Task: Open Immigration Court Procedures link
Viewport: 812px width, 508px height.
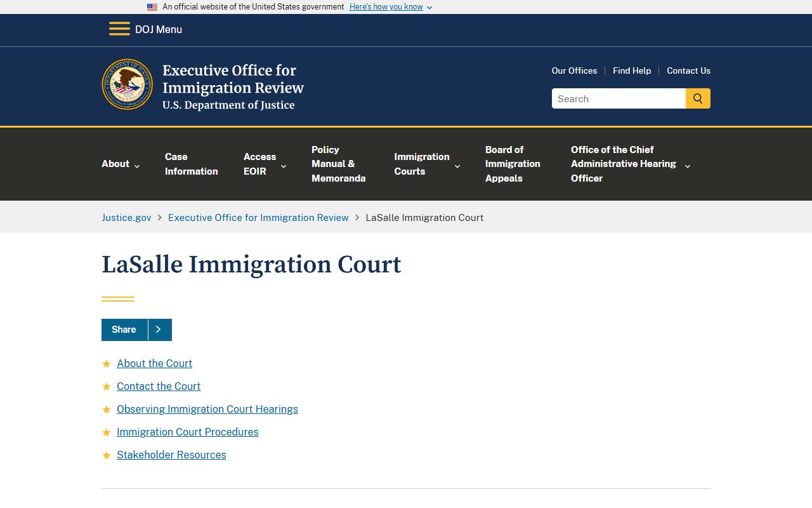Action: (x=188, y=432)
